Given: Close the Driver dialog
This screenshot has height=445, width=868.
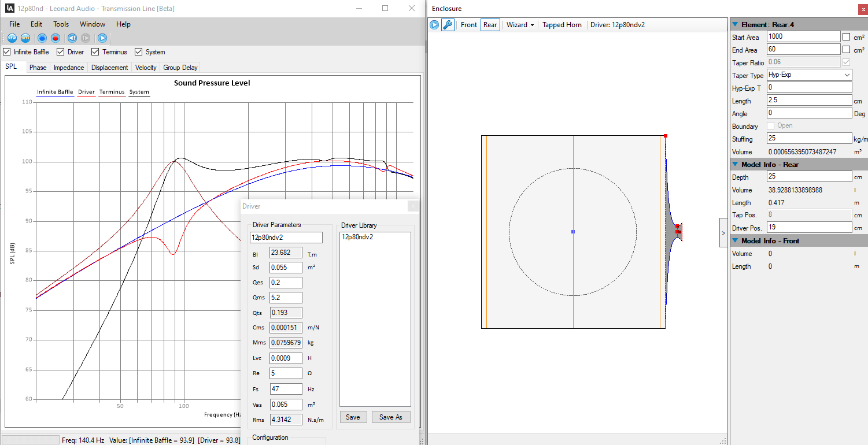Looking at the screenshot, I should [x=413, y=206].
